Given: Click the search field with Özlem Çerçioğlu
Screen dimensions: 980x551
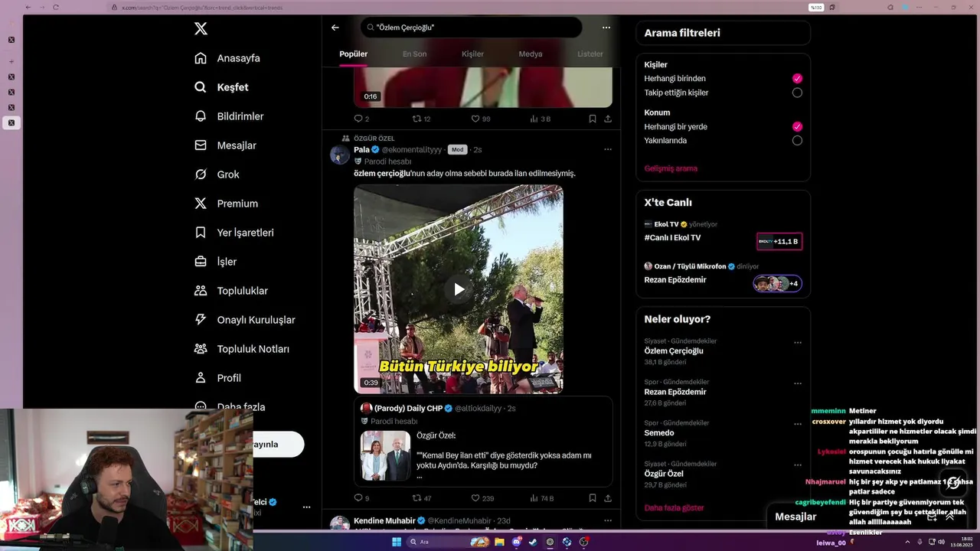Looking at the screenshot, I should [471, 28].
